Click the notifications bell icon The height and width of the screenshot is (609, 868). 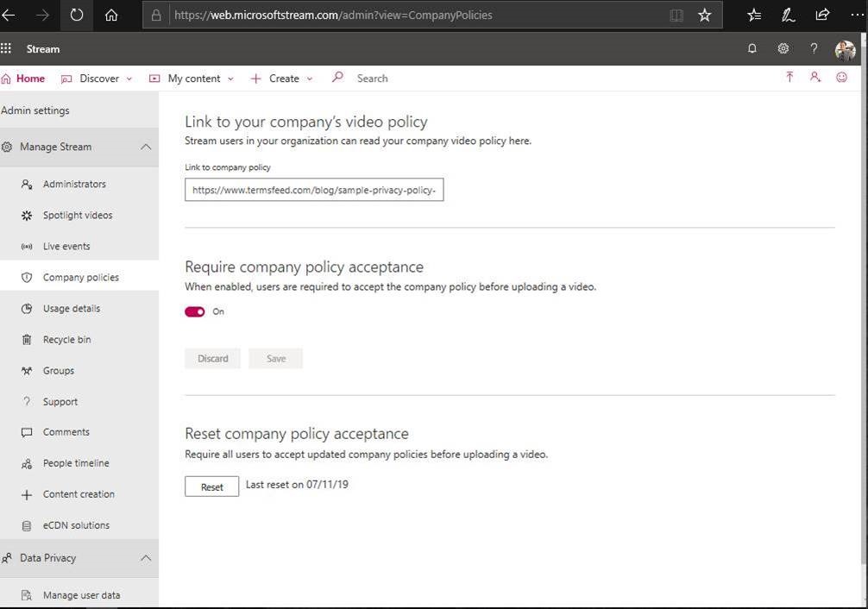[x=752, y=49]
